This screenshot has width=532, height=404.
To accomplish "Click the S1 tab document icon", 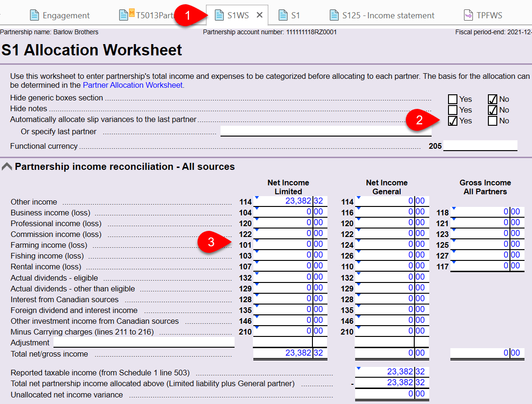I will click(282, 15).
